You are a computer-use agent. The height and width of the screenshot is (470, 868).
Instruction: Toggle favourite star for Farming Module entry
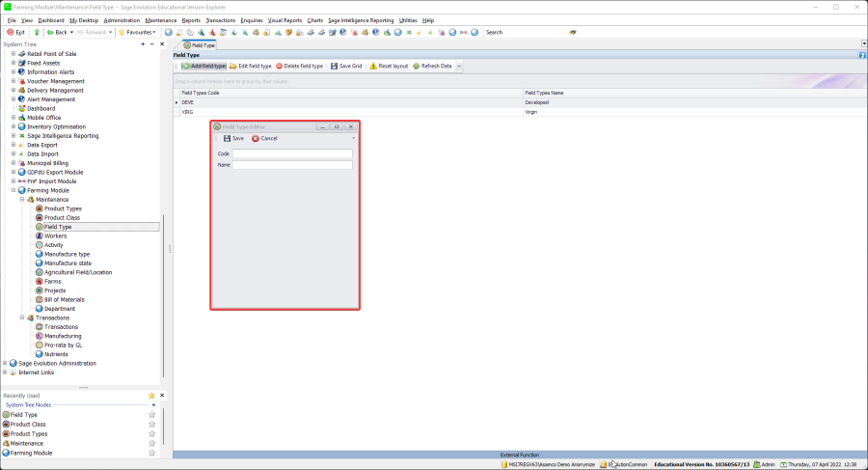coord(151,453)
